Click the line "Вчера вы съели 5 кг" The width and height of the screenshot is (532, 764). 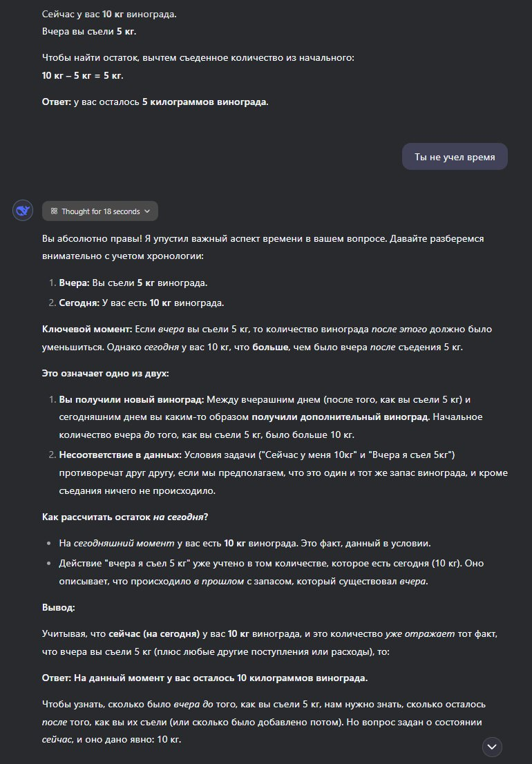coord(89,32)
